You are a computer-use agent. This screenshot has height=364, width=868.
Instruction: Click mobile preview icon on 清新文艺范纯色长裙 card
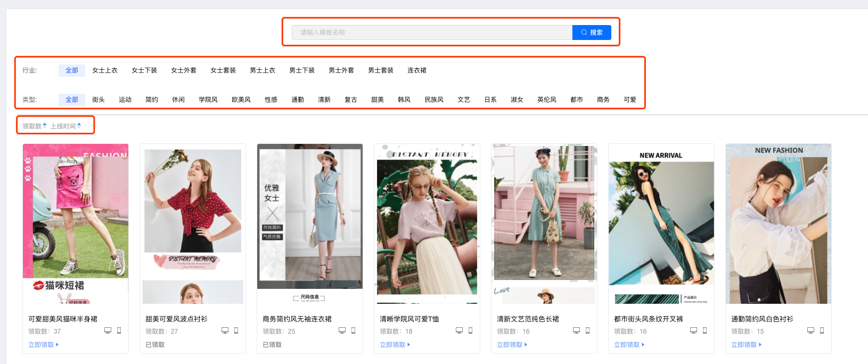tap(587, 330)
